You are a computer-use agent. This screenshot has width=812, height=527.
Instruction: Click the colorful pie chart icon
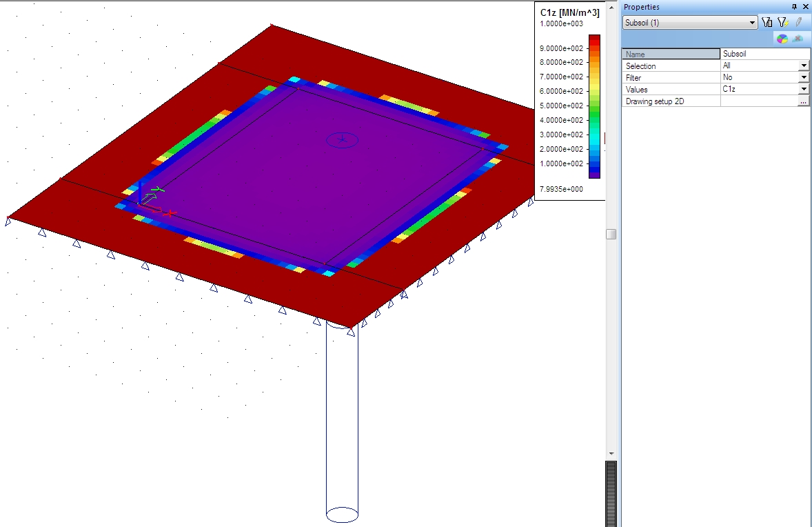pyautogui.click(x=782, y=39)
